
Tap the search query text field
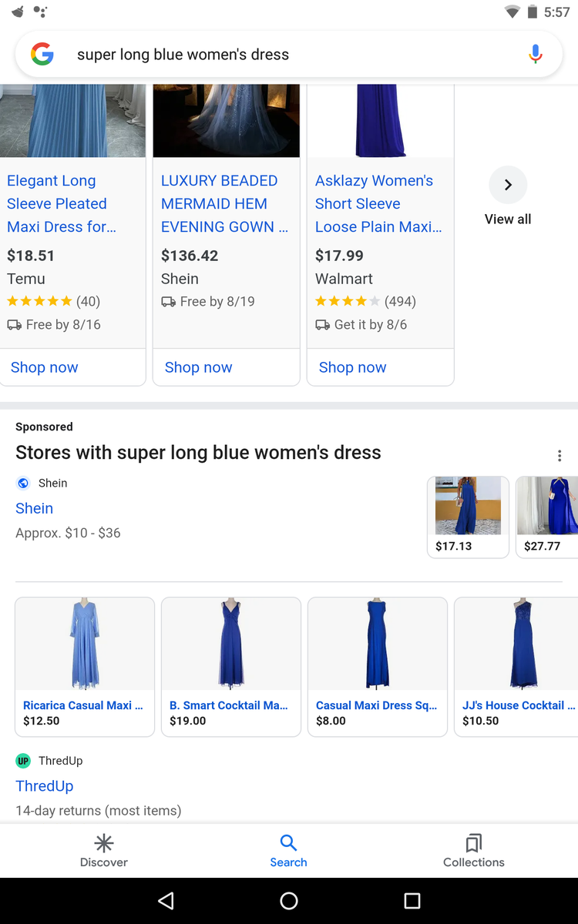293,55
